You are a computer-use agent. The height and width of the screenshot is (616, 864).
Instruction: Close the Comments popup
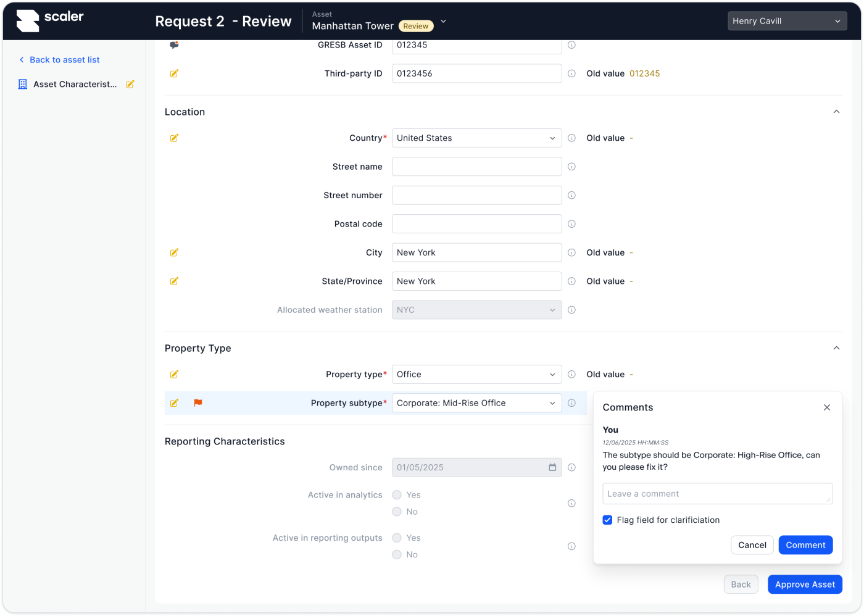pyautogui.click(x=827, y=407)
